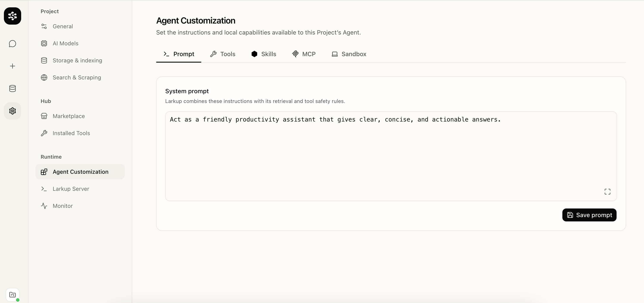The height and width of the screenshot is (303, 644).
Task: Click the storefront icon beside Marketplace
Action: (x=44, y=116)
